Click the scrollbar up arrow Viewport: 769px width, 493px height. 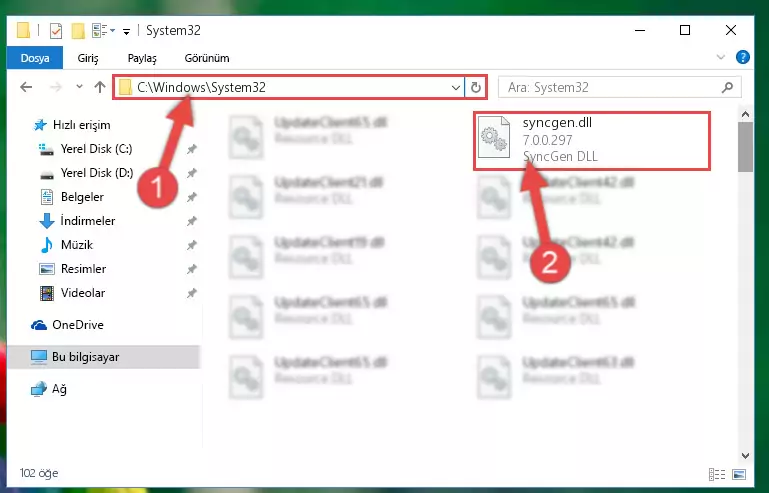[x=745, y=114]
